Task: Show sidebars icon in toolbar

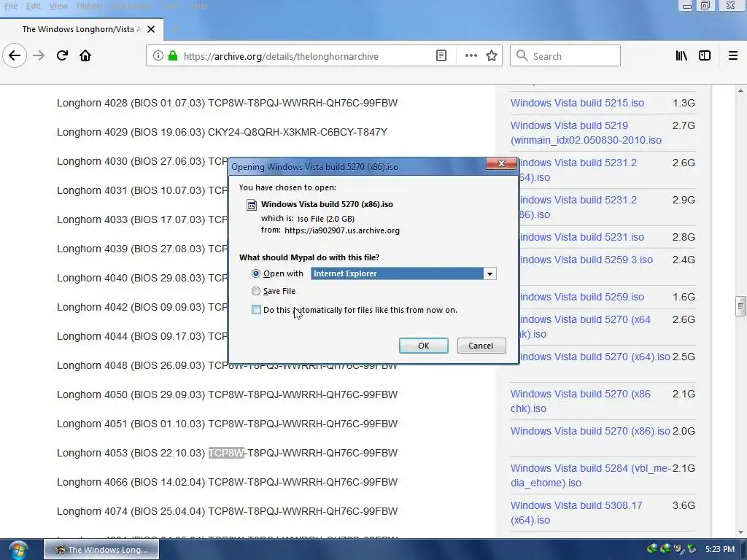Action: 705,55
